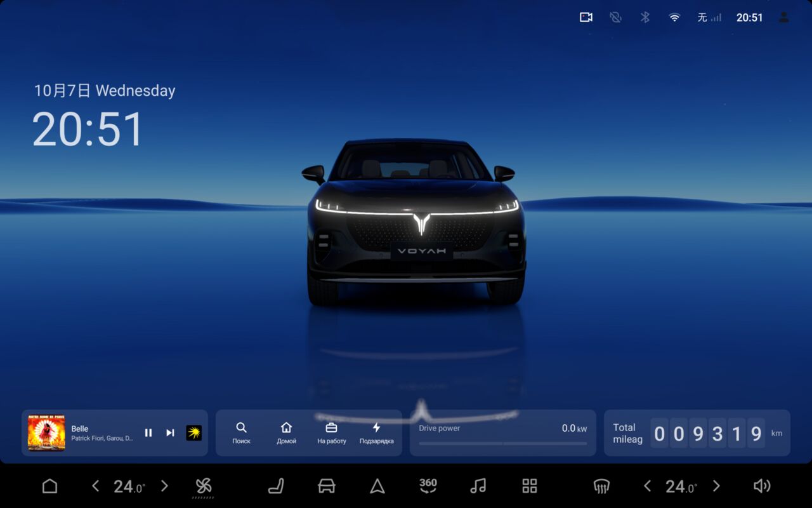Select the На работу work shortcut
Screen dimensions: 812x508
331,433
